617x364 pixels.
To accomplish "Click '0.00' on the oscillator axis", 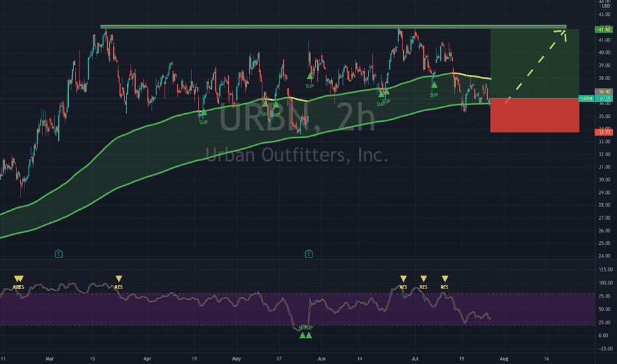I will (604, 336).
